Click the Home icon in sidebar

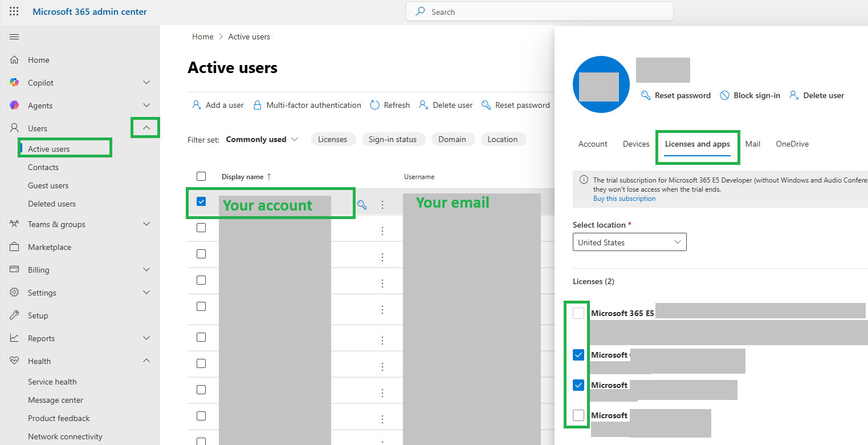tap(15, 60)
